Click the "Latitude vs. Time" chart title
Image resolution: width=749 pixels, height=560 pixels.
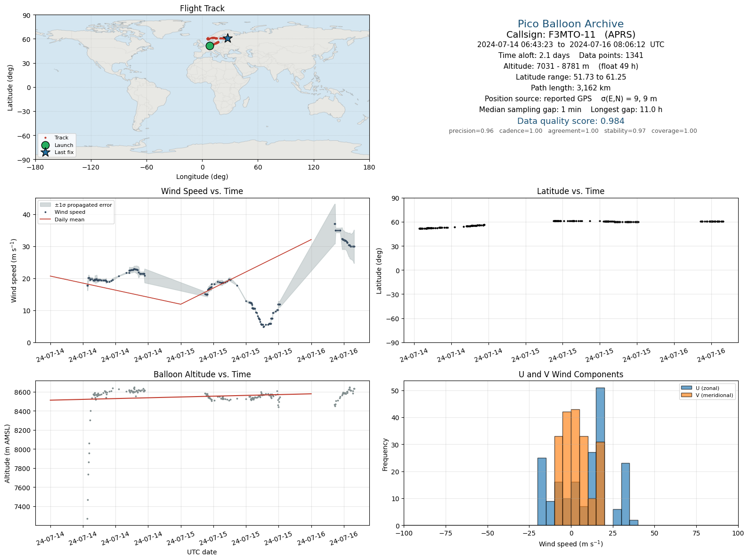570,191
